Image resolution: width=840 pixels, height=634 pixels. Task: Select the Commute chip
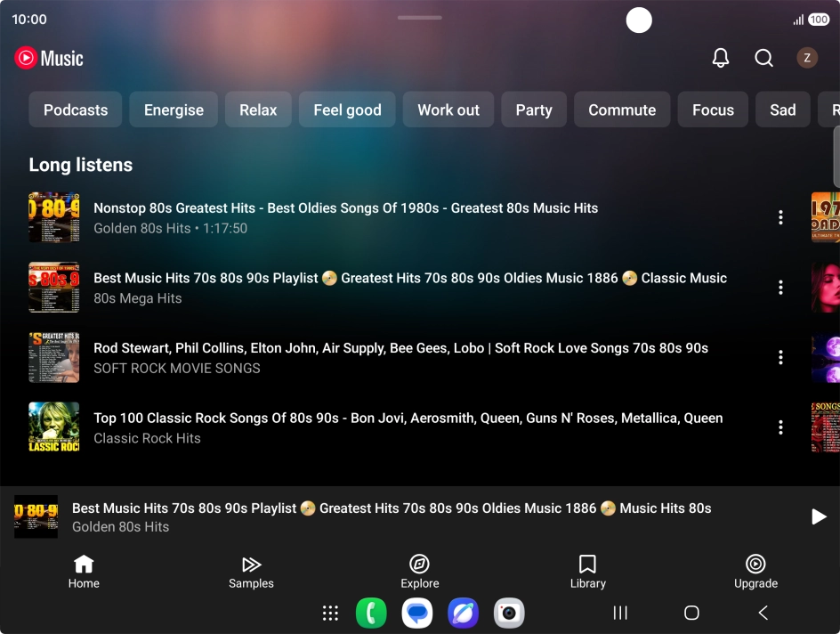622,110
